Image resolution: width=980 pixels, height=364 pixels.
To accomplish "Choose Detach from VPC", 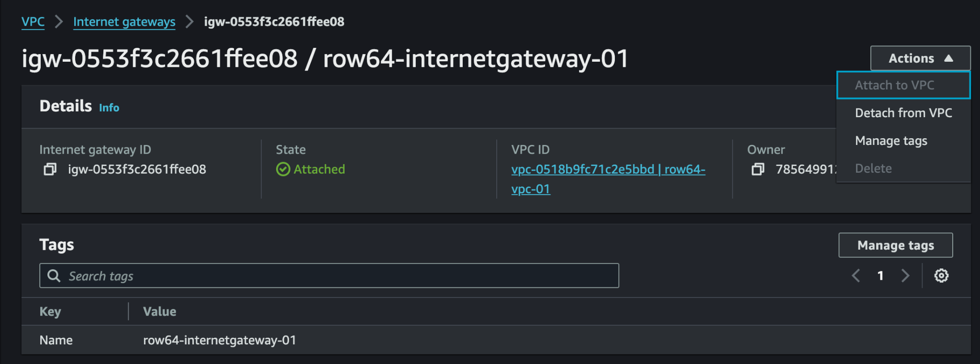I will (903, 113).
